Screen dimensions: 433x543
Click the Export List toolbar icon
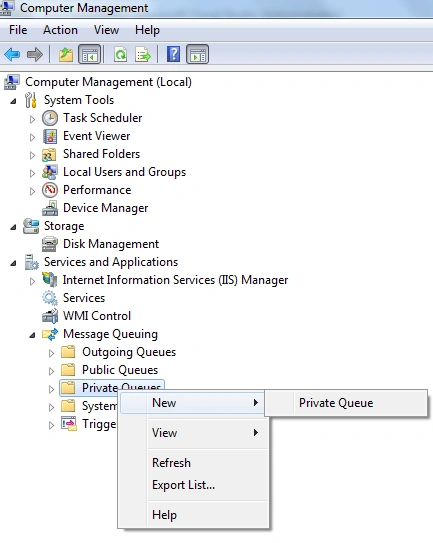coord(143,54)
